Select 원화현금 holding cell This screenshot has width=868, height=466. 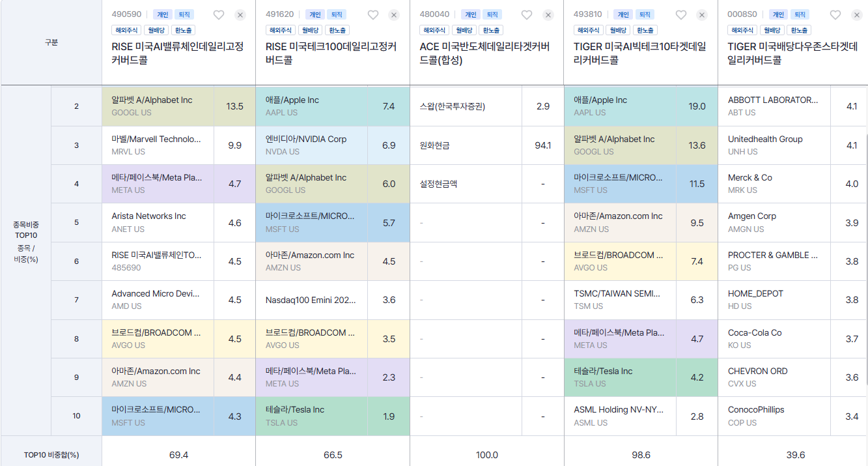[466, 145]
